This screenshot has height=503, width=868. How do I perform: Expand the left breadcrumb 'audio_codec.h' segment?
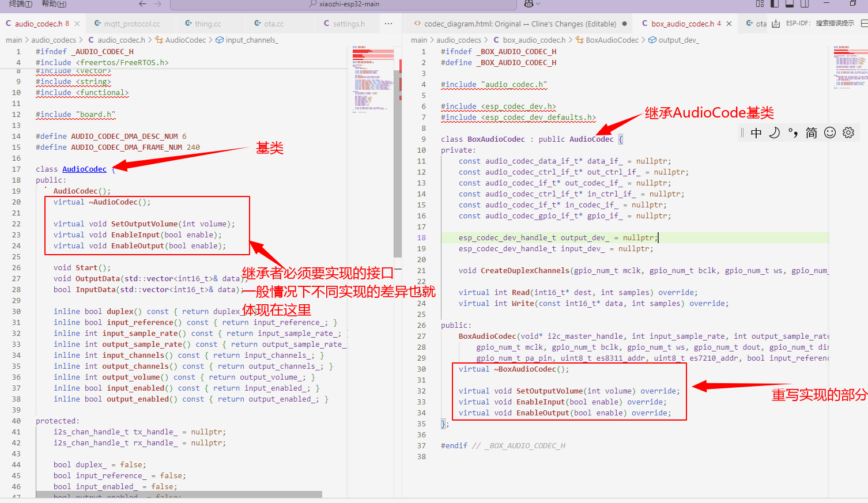[x=121, y=40]
